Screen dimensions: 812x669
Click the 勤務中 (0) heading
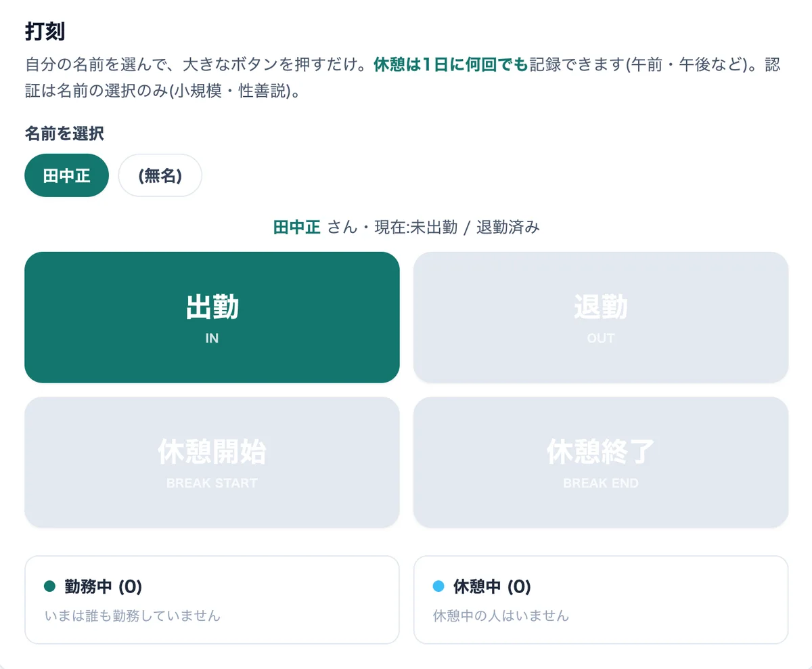[103, 586]
